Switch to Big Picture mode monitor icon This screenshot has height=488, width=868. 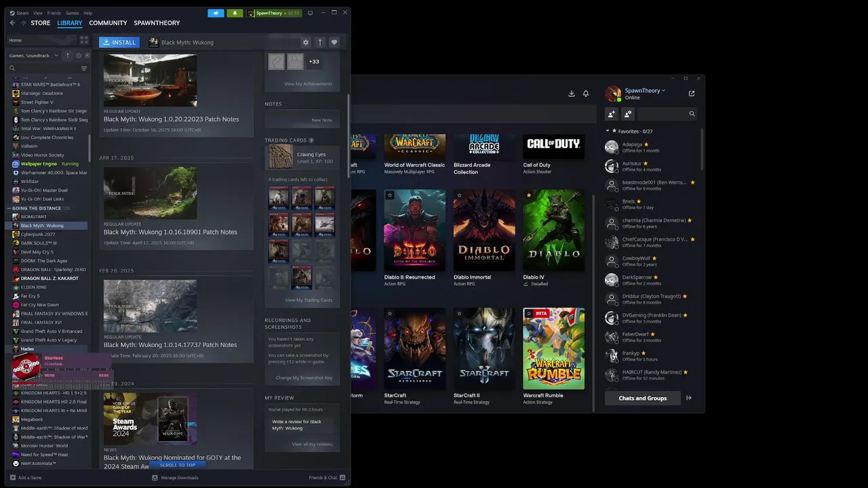[x=311, y=13]
